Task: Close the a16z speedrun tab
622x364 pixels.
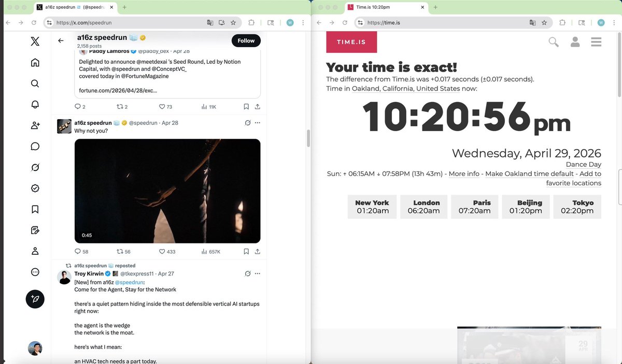Action: pyautogui.click(x=110, y=7)
